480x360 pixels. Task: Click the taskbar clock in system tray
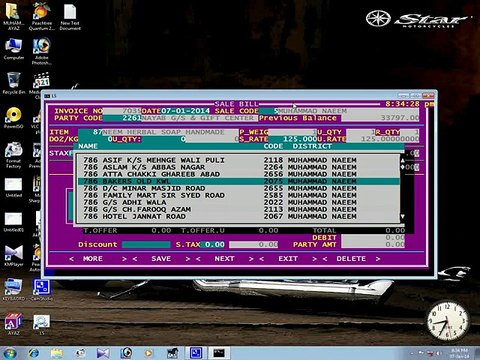pyautogui.click(x=460, y=353)
